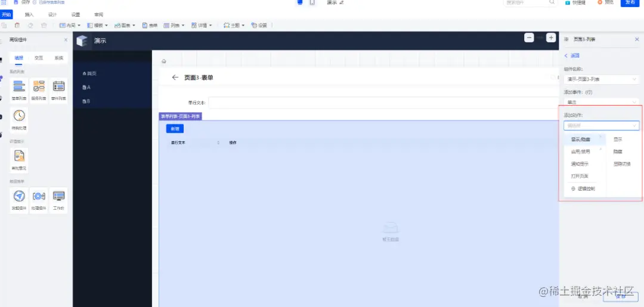Open the 布局 layout dropdown

point(70,26)
